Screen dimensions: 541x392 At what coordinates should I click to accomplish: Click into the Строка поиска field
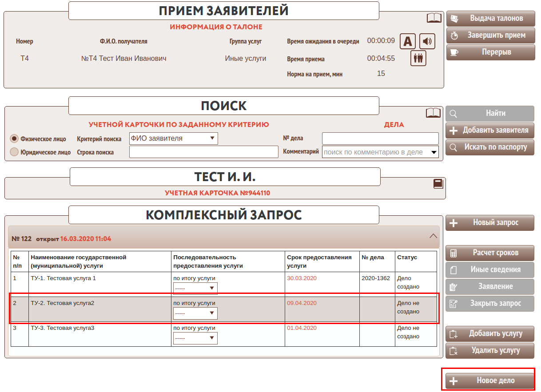(203, 152)
